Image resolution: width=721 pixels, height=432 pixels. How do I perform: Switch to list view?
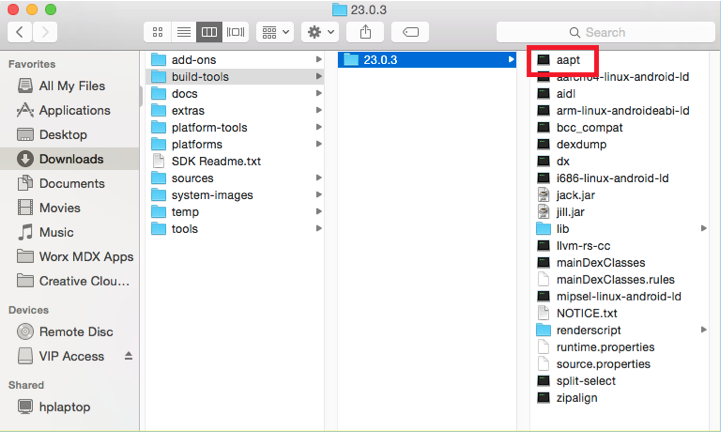183,32
